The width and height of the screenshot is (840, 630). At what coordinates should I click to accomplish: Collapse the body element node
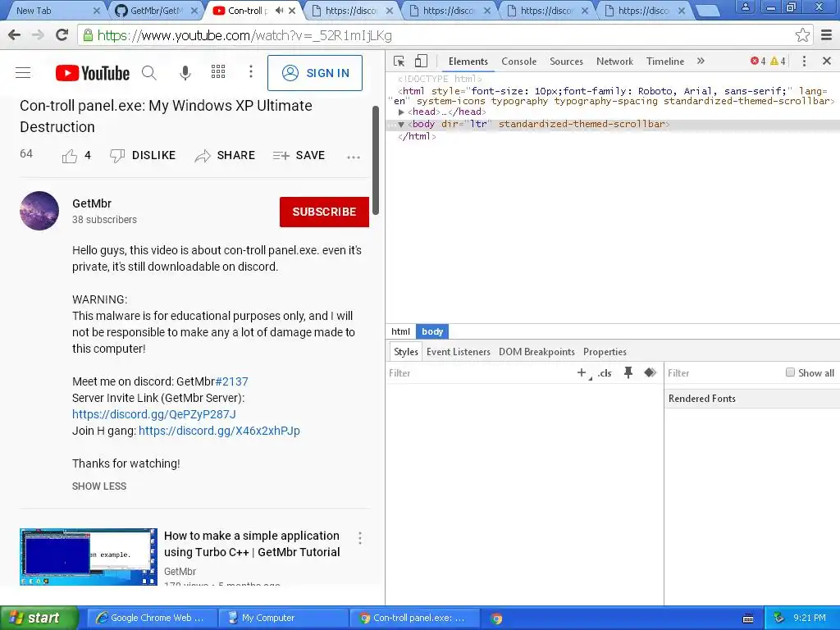point(400,125)
